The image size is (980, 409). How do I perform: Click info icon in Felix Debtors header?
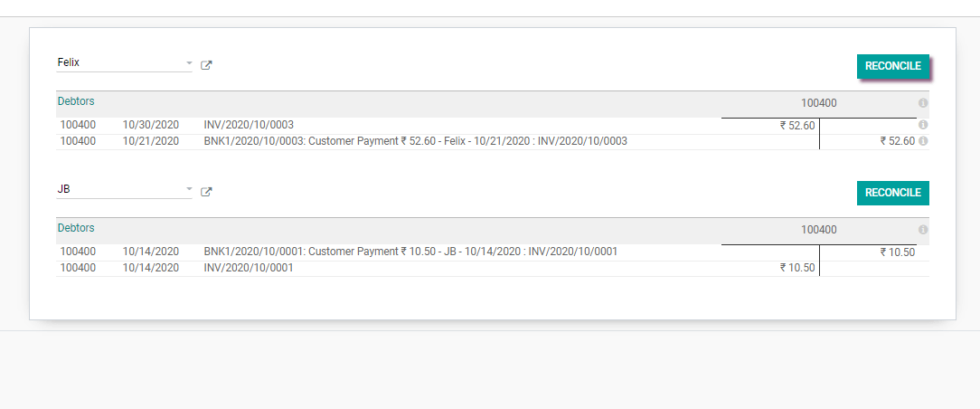point(923,103)
